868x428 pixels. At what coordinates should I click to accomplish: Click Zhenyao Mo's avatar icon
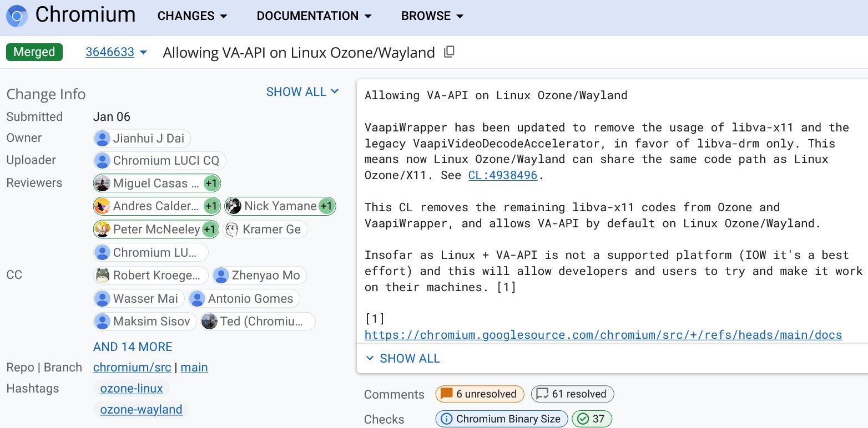221,276
